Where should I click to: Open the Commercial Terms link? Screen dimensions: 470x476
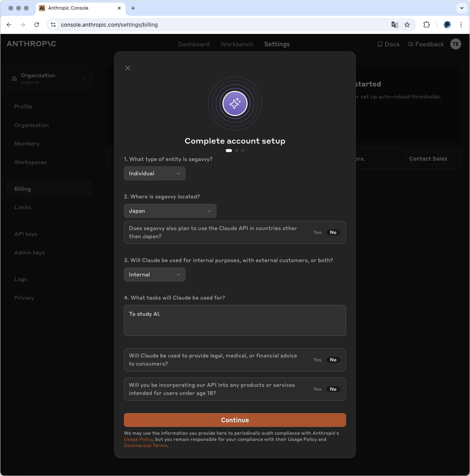click(x=145, y=446)
